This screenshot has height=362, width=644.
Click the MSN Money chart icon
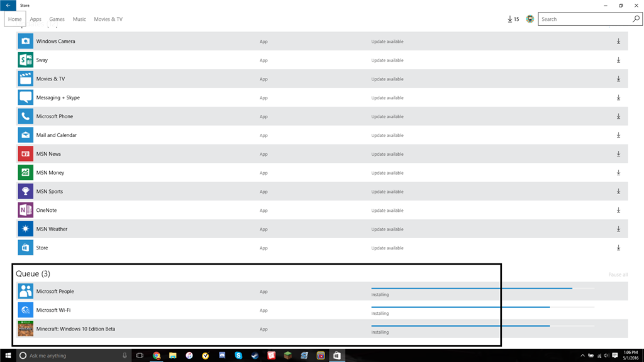point(25,173)
